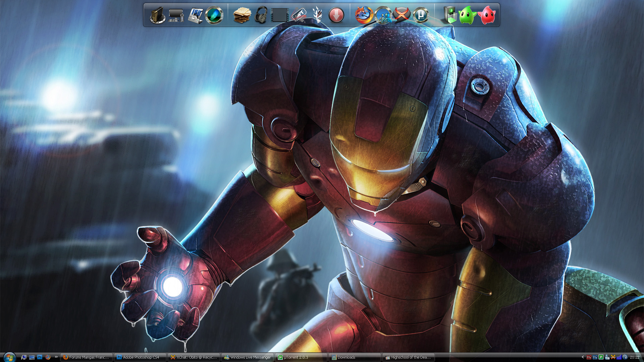The height and width of the screenshot is (362, 644).
Task: Click the MFT ticket icon in the dock
Action: (299, 15)
